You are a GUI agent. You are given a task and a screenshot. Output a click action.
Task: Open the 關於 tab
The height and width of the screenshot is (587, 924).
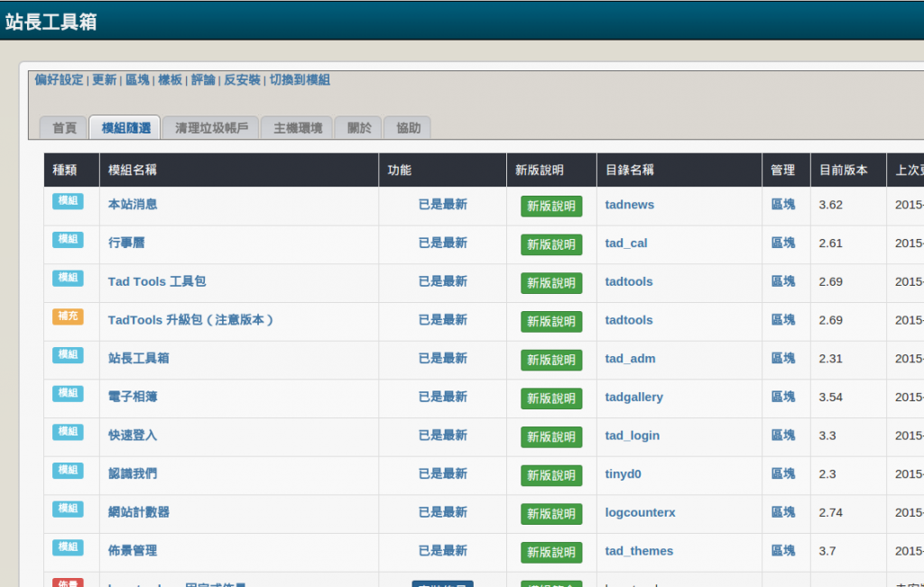click(359, 128)
